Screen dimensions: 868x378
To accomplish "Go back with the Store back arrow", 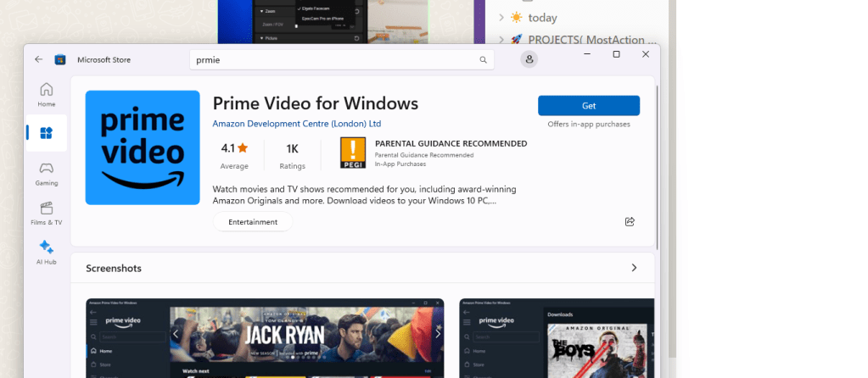I will tap(38, 59).
